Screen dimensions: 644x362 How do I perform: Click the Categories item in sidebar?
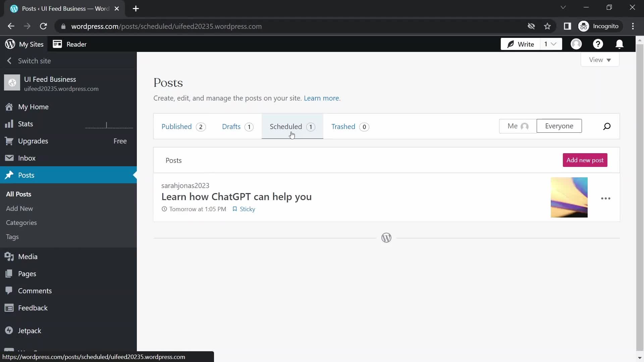(x=21, y=223)
